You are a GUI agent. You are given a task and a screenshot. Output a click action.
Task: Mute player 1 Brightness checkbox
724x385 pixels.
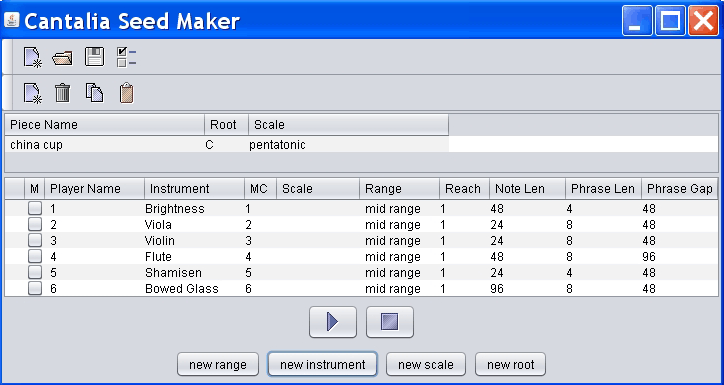tap(35, 209)
